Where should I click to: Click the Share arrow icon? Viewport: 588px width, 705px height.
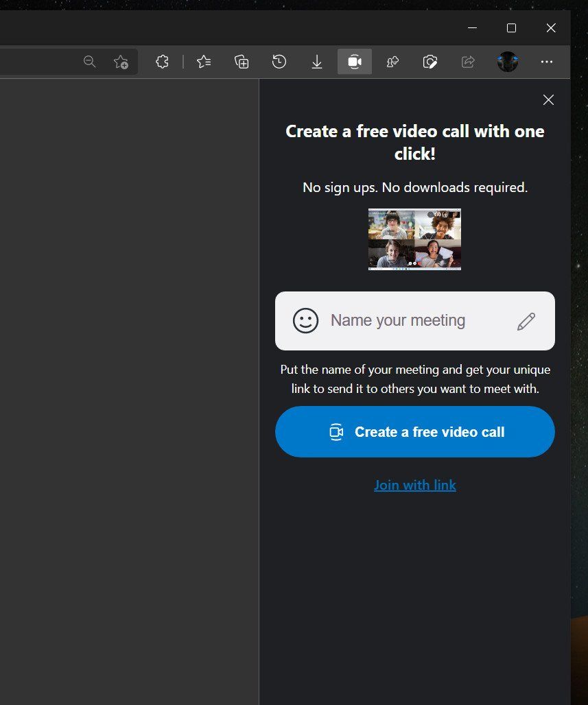click(468, 62)
